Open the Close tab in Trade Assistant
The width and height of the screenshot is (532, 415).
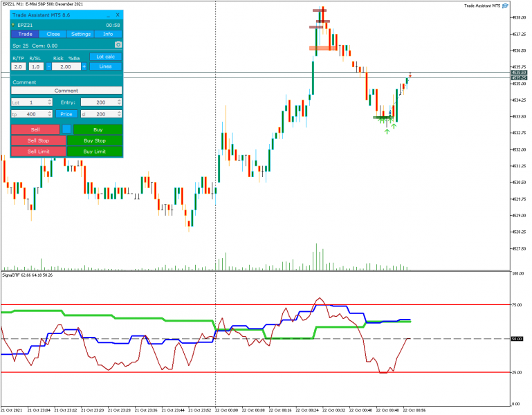pyautogui.click(x=53, y=34)
